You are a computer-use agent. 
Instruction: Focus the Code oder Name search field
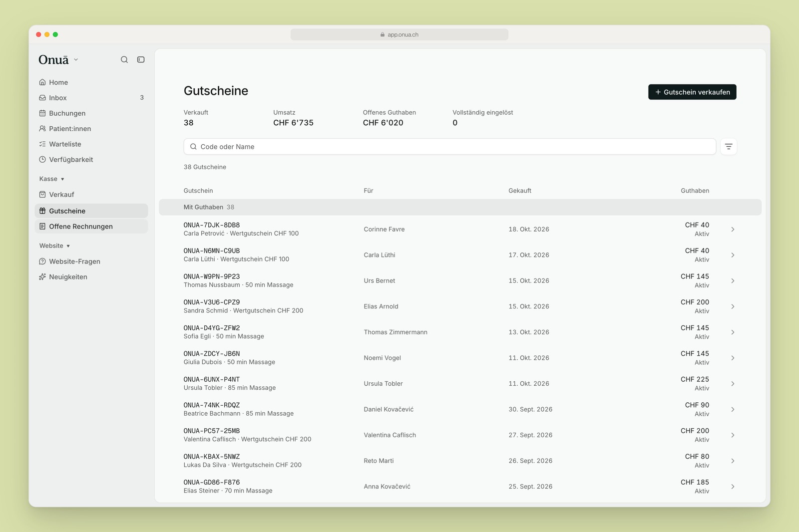click(x=450, y=147)
